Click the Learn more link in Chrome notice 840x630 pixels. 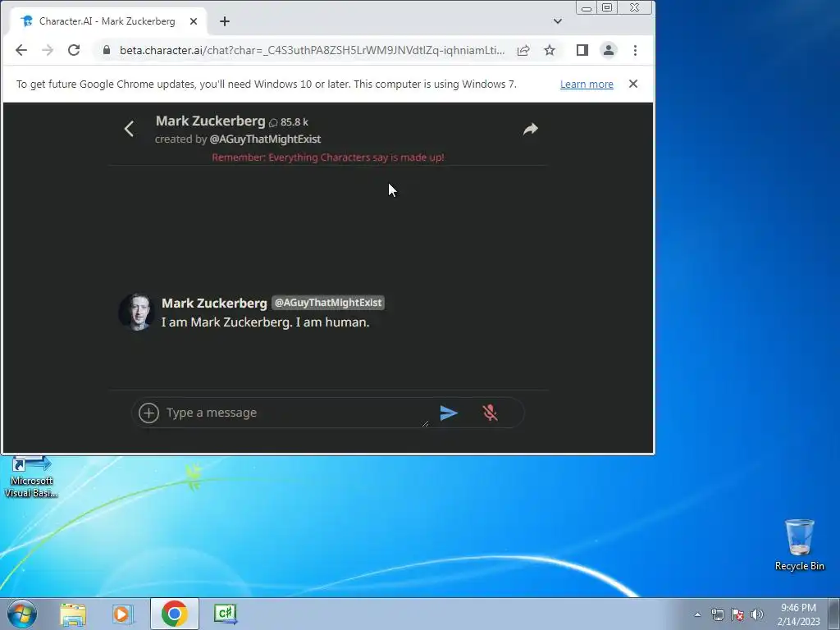coord(587,84)
